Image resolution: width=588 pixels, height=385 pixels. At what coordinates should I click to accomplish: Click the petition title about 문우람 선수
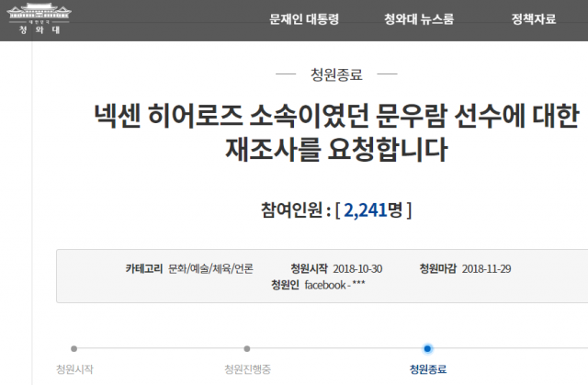(336, 132)
